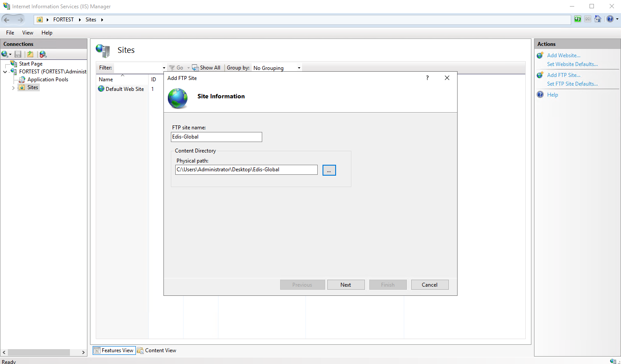Image resolution: width=621 pixels, height=364 pixels.
Task: Expand the Sites tree node
Action: [x=14, y=87]
